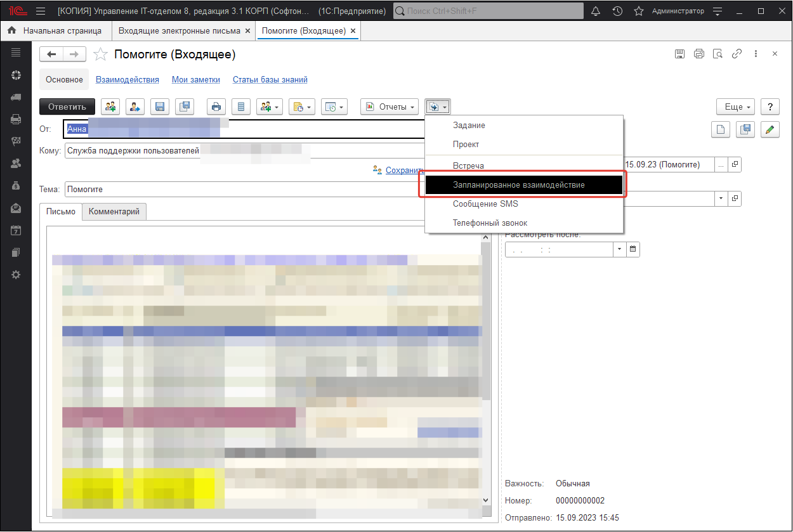Expand the Еще menu button
Image resolution: width=793 pixels, height=532 pixels.
[x=736, y=107]
